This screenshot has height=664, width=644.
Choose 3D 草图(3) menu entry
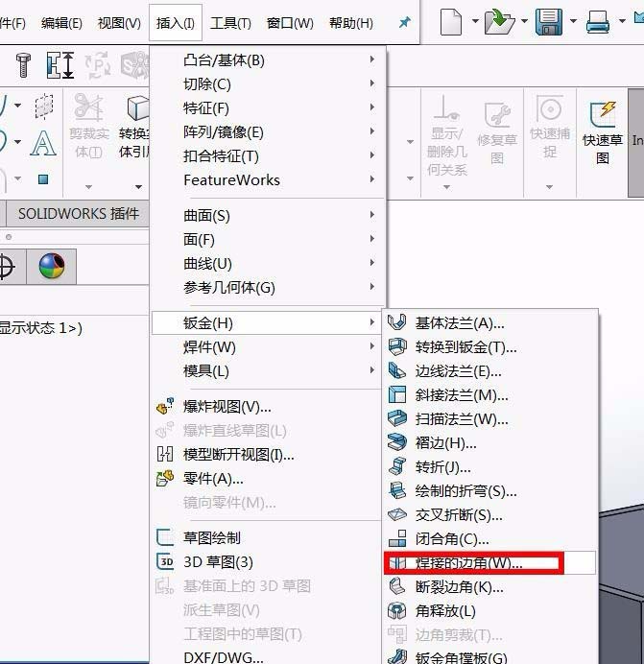tap(268, 562)
